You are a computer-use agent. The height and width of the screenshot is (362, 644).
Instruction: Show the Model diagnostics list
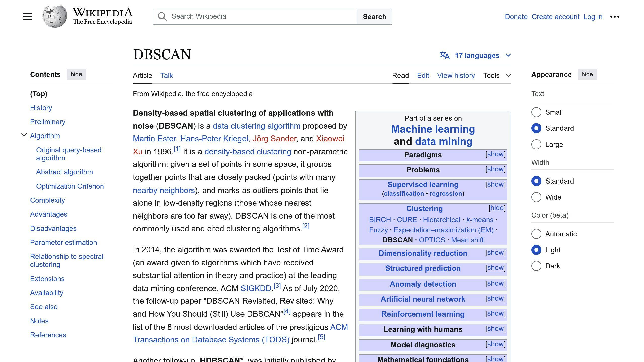click(495, 344)
